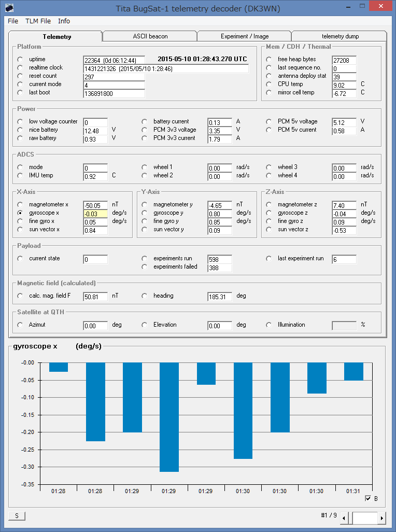
Task: Open the File menu
Action: click(x=13, y=21)
